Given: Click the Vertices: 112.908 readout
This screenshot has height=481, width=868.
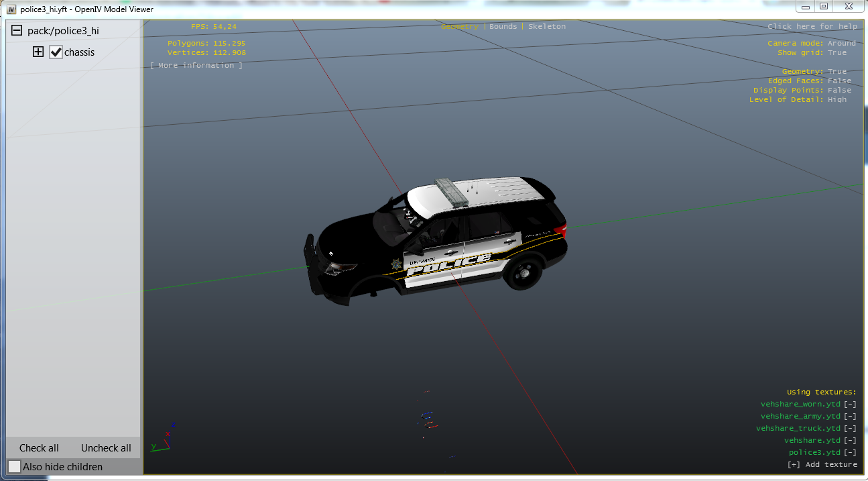Looking at the screenshot, I should point(206,53).
